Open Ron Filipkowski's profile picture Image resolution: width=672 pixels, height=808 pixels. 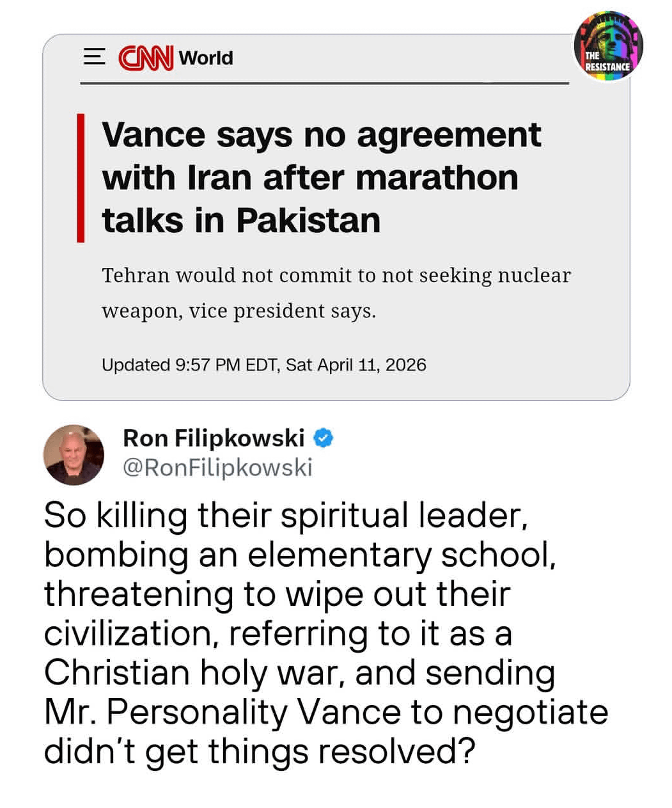[74, 454]
